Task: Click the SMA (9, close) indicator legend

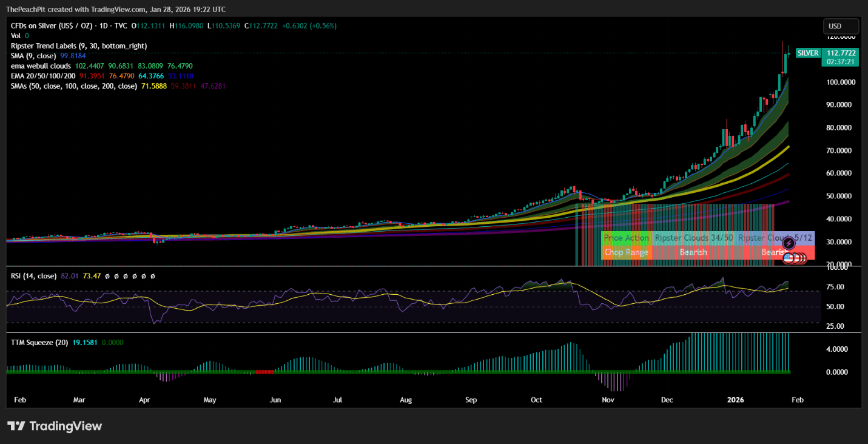Action: (34, 55)
